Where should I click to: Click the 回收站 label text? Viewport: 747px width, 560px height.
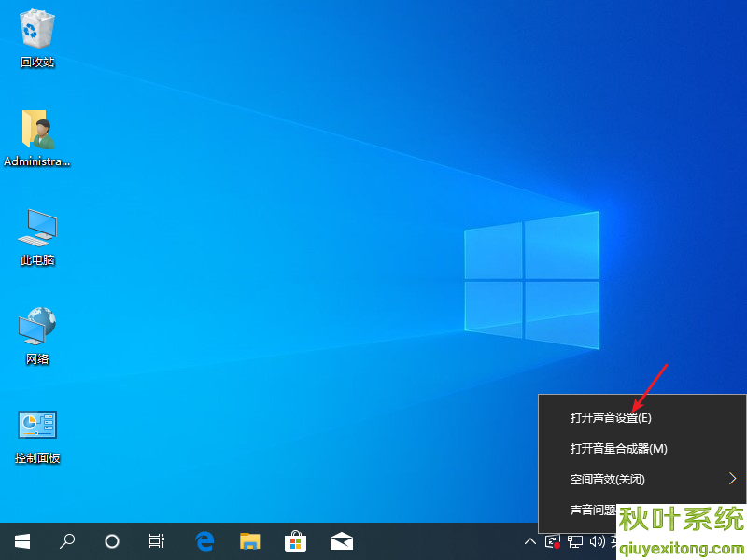[x=37, y=62]
